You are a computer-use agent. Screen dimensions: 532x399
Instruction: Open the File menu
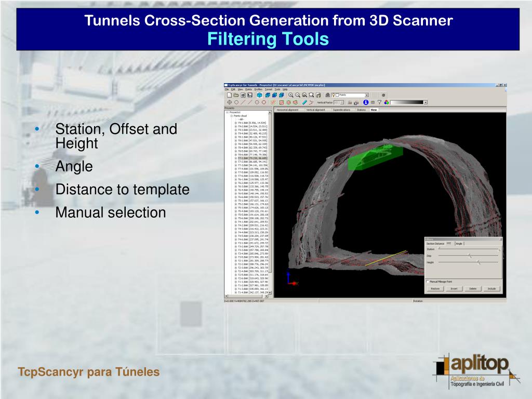(227, 89)
